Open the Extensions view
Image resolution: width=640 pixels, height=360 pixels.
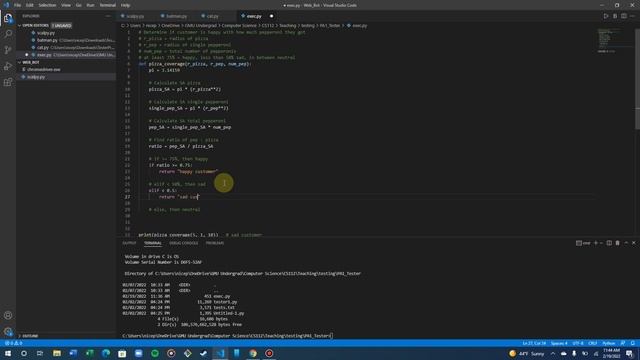pos(8,82)
